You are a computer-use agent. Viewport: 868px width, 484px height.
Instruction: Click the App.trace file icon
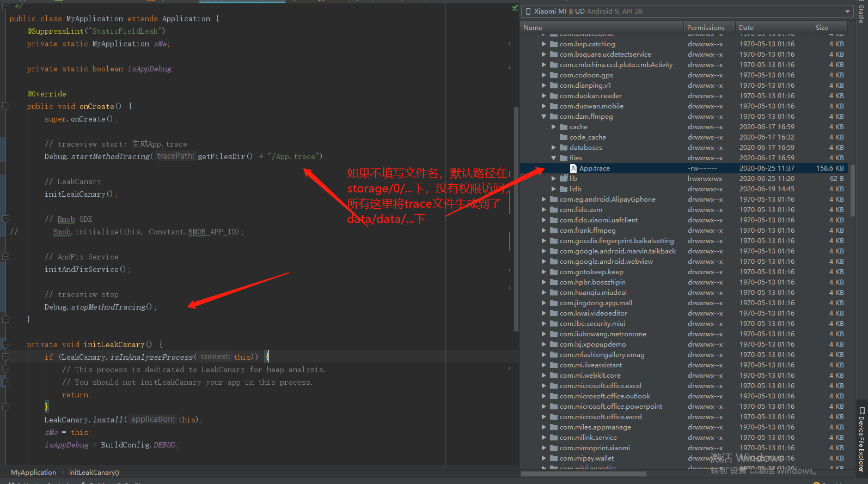(573, 168)
